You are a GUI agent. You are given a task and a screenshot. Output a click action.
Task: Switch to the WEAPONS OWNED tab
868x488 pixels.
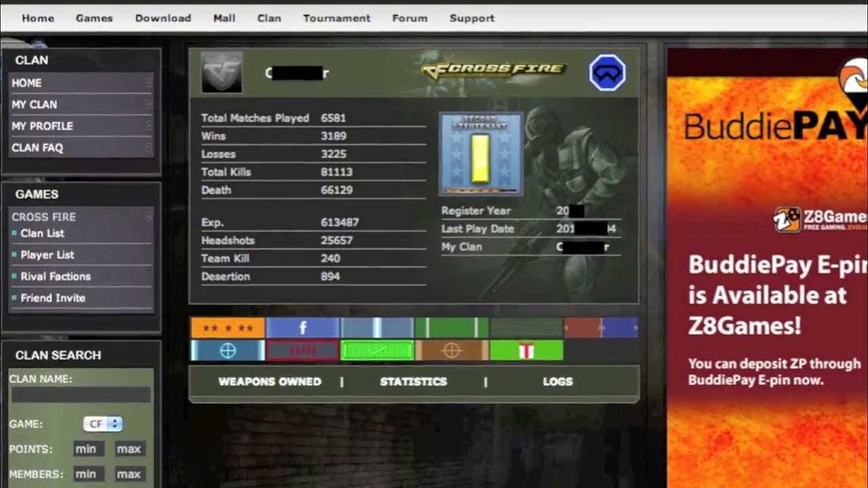tap(270, 382)
